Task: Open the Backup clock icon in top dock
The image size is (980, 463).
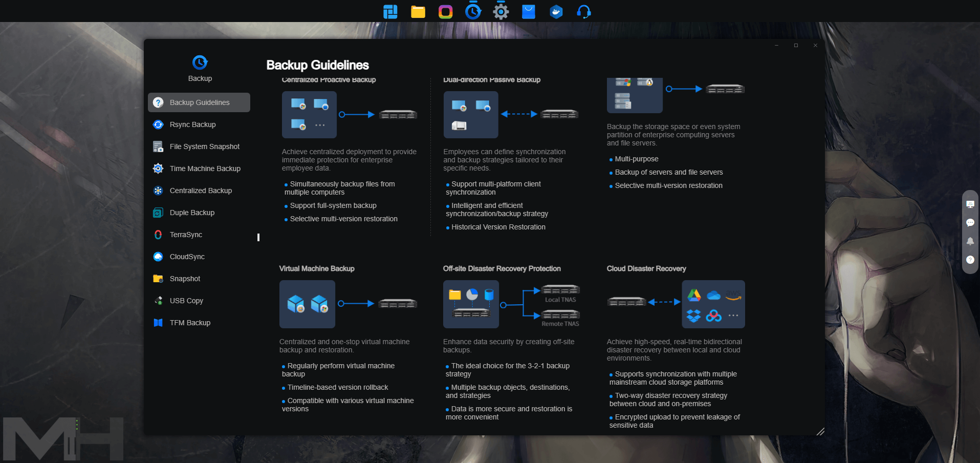Action: point(473,11)
